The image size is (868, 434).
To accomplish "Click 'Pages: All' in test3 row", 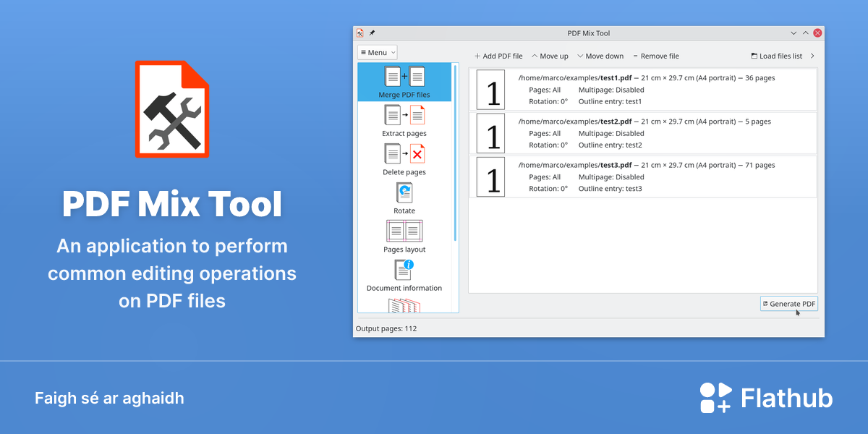I will (545, 176).
